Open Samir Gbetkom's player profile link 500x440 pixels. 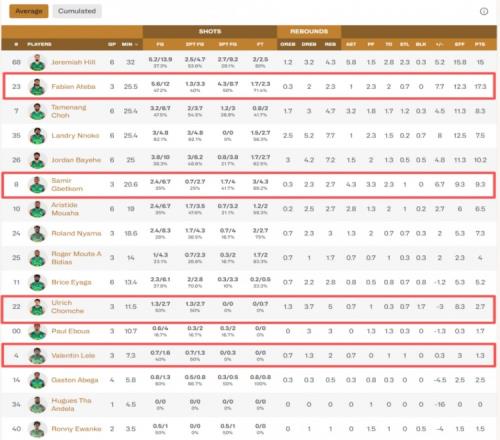[67, 184]
